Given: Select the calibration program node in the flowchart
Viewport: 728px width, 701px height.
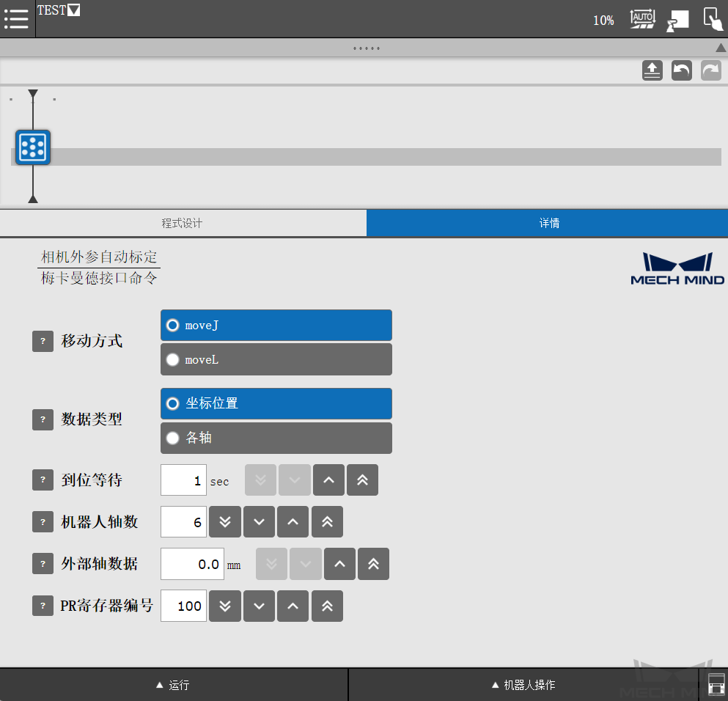Looking at the screenshot, I should (x=32, y=147).
